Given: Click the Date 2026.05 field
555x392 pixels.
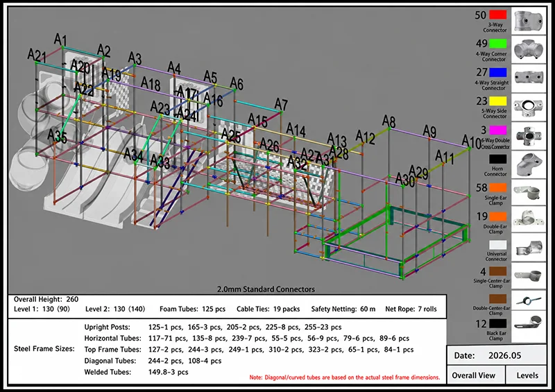Looking at the screenshot, I should (497, 355).
